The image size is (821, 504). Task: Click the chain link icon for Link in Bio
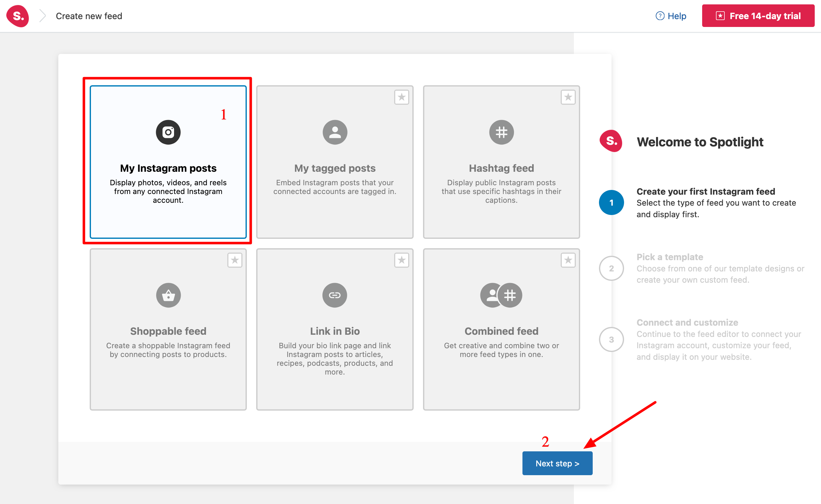335,295
